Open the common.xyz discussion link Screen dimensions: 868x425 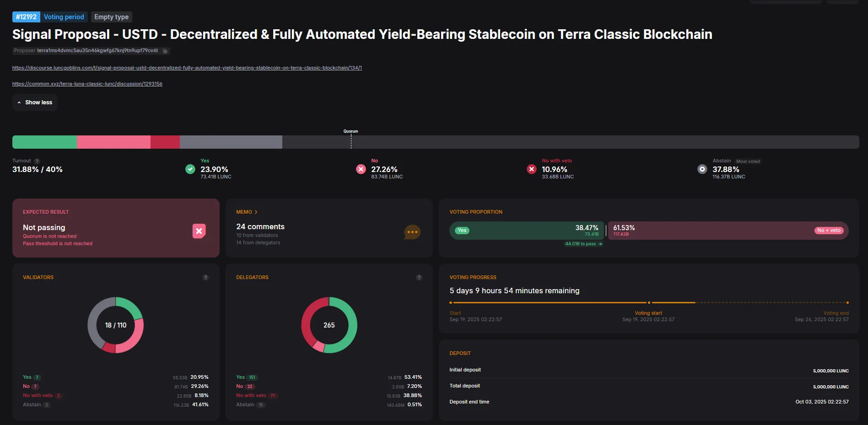tap(87, 84)
